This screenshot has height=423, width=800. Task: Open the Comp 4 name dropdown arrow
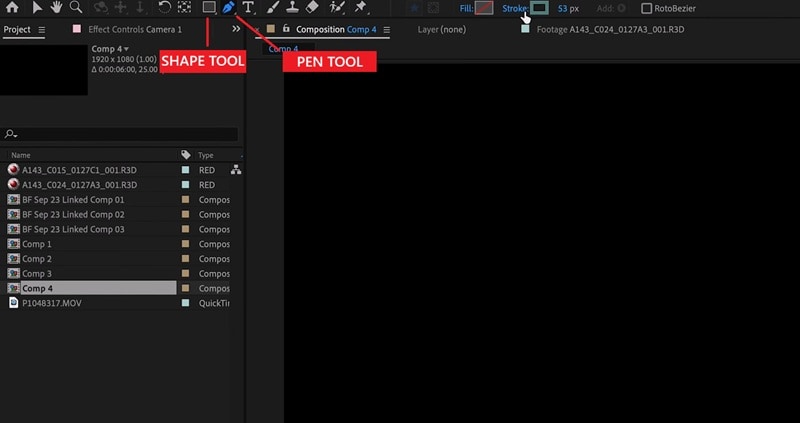tap(127, 49)
